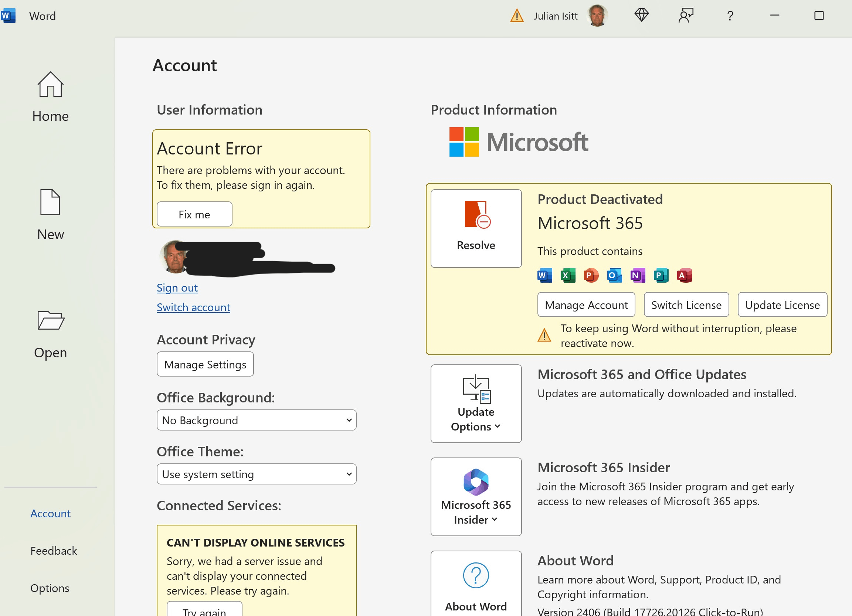Screen dimensions: 852x616
Task: Open Options in the sidebar
Action: [50, 588]
